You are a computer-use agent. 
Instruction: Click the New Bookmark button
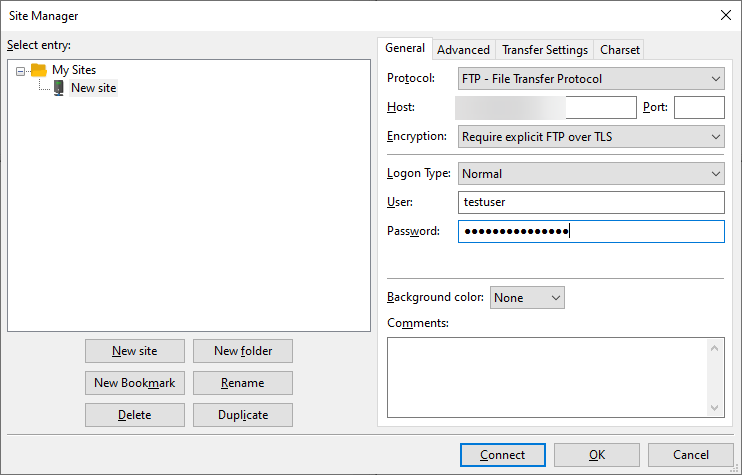135,383
